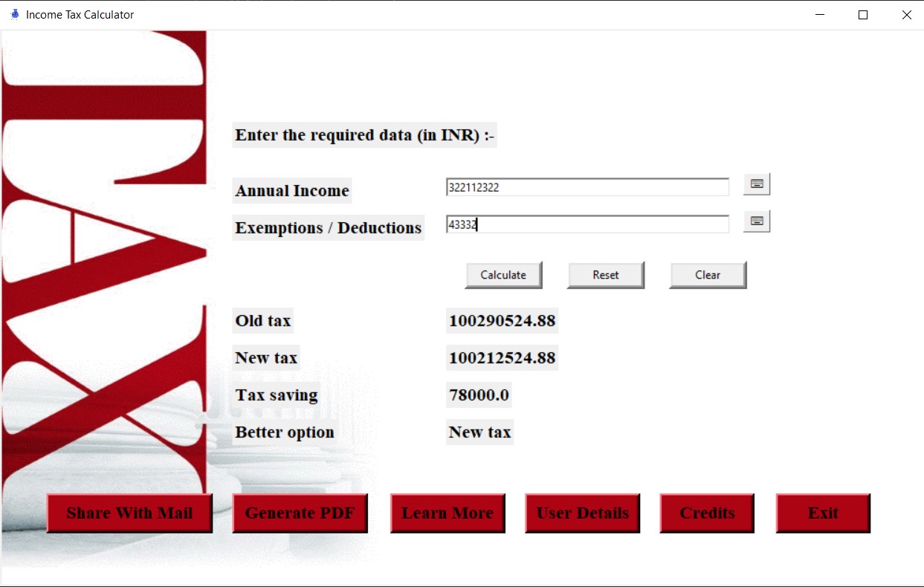Click the Exemptions / Deductions input field
924x587 pixels.
587,224
